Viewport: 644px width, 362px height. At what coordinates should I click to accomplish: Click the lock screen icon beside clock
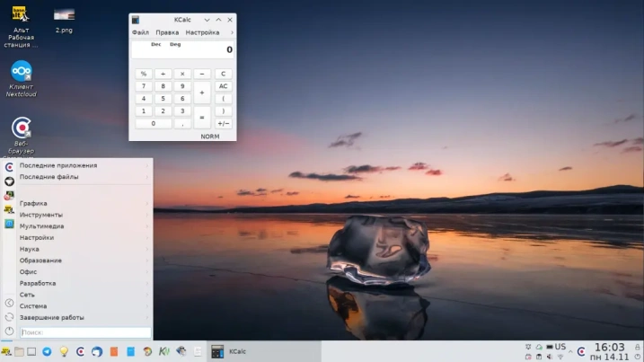pos(637,348)
